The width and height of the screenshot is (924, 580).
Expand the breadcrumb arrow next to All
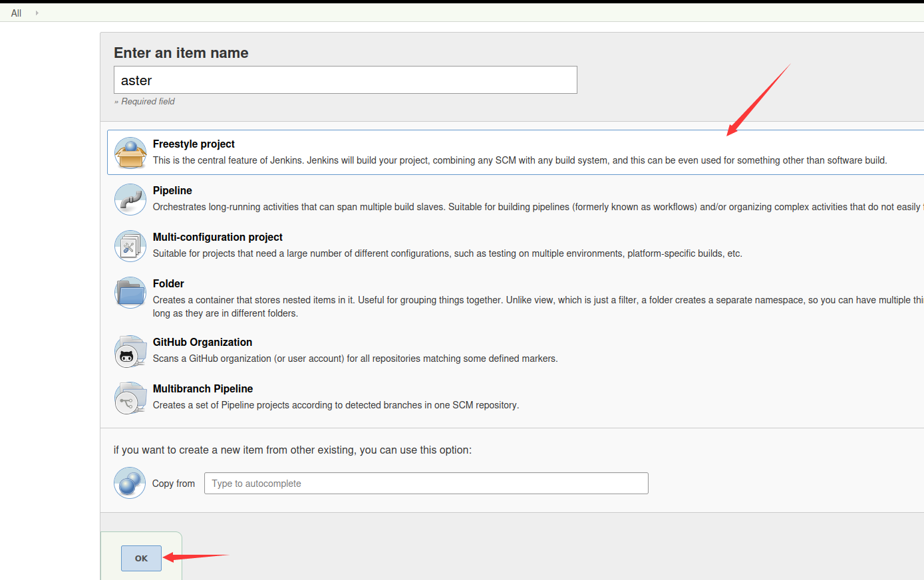pos(37,13)
